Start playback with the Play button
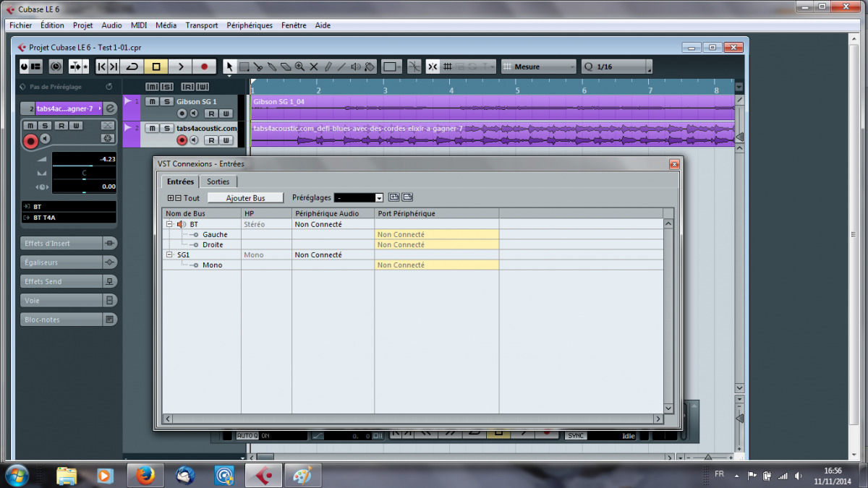Image resolution: width=868 pixels, height=488 pixels. click(180, 67)
